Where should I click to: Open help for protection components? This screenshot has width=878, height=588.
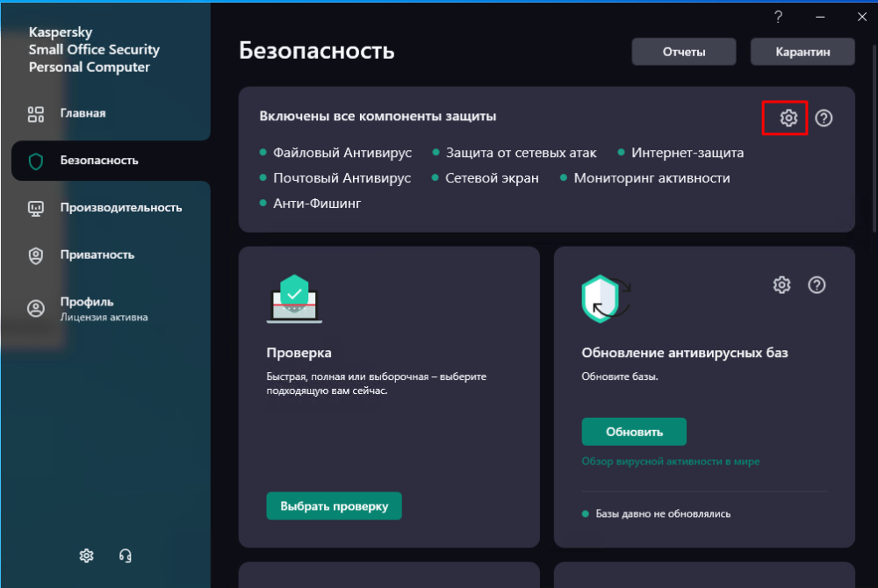824,118
